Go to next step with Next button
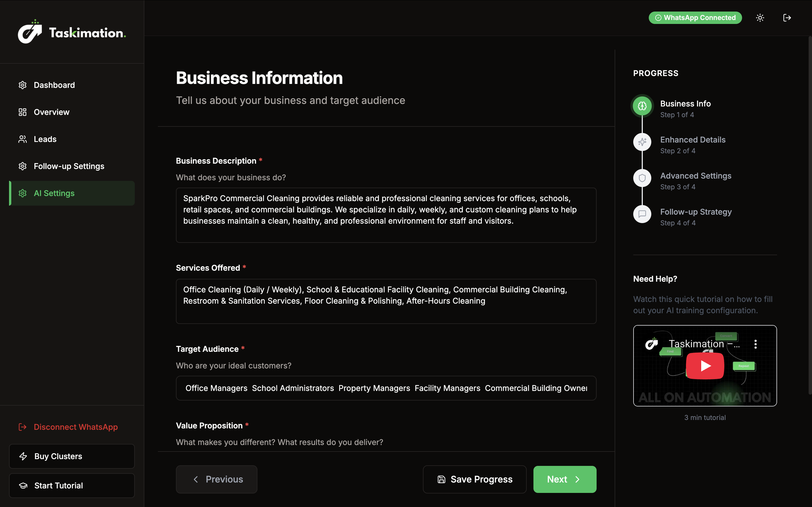This screenshot has height=507, width=812. (x=564, y=479)
